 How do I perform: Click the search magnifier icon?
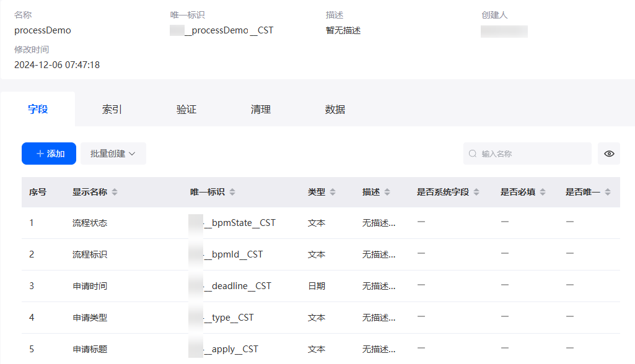473,154
